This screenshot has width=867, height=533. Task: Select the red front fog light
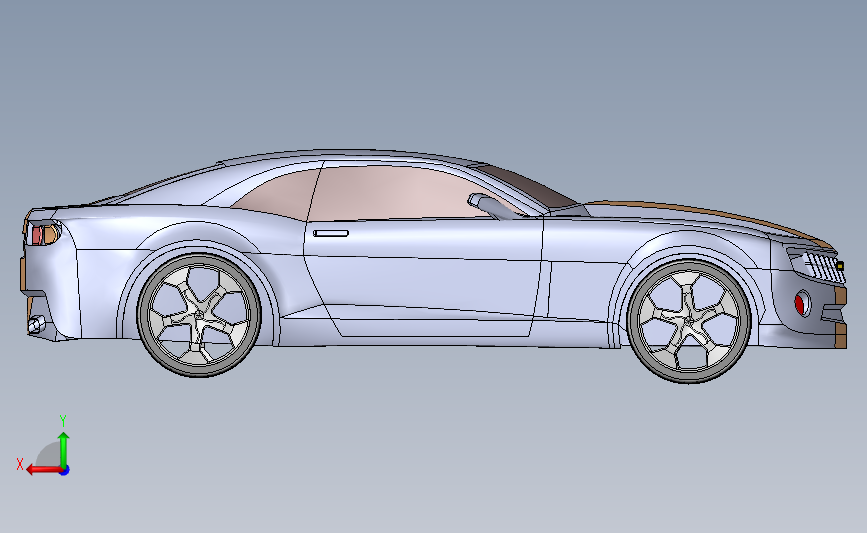click(x=800, y=304)
